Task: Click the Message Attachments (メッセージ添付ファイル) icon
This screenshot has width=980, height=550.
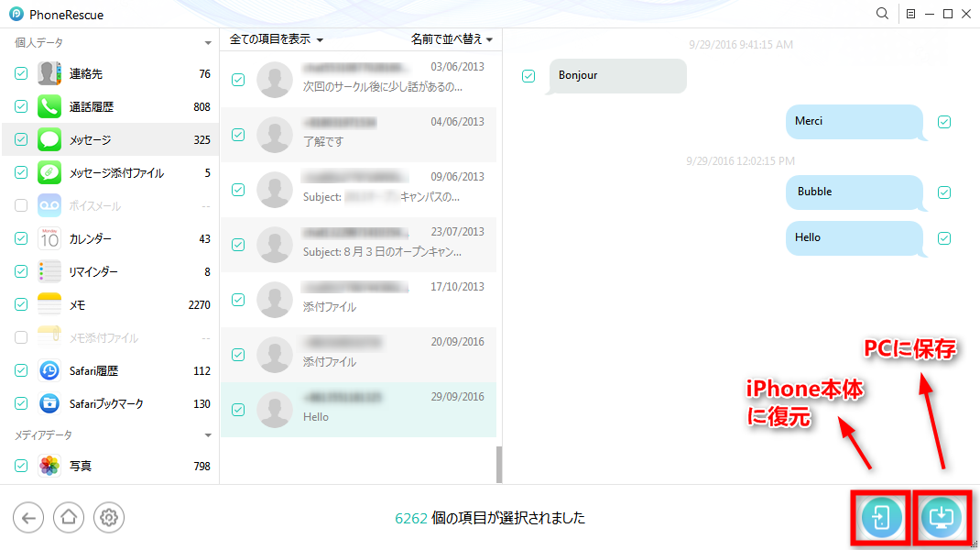Action: [x=49, y=172]
